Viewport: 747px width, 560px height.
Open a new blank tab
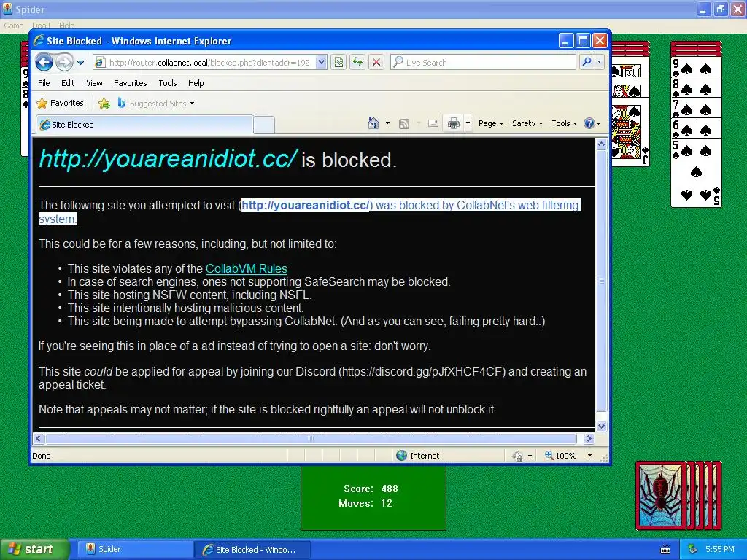263,125
